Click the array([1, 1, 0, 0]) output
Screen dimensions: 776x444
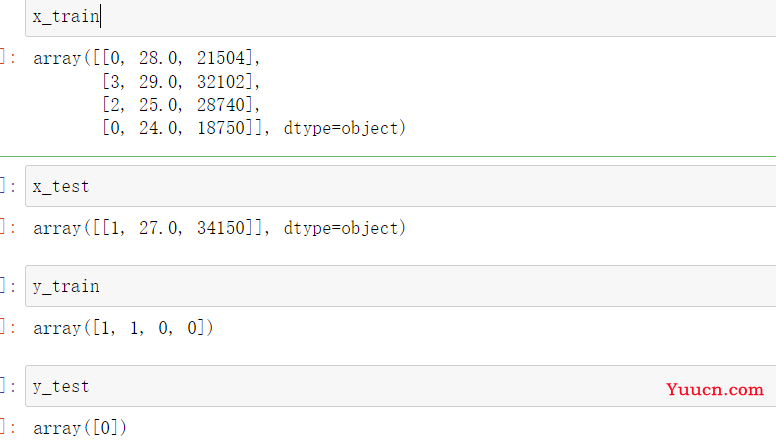coord(123,328)
